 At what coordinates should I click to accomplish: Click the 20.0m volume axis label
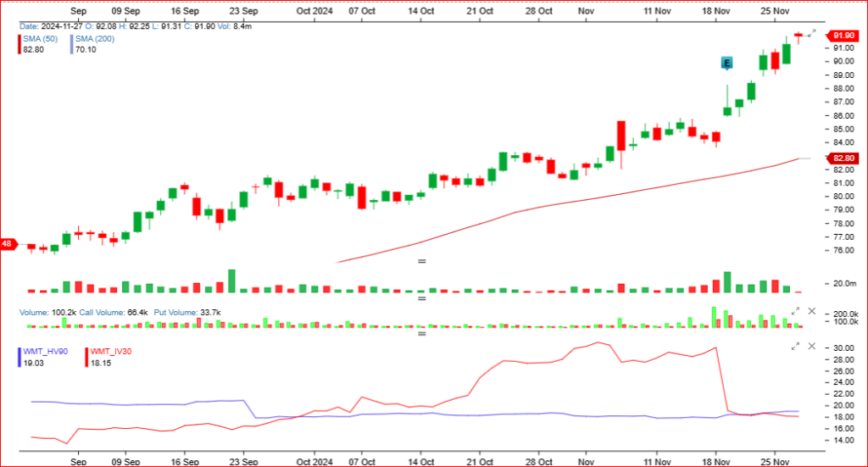[845, 283]
